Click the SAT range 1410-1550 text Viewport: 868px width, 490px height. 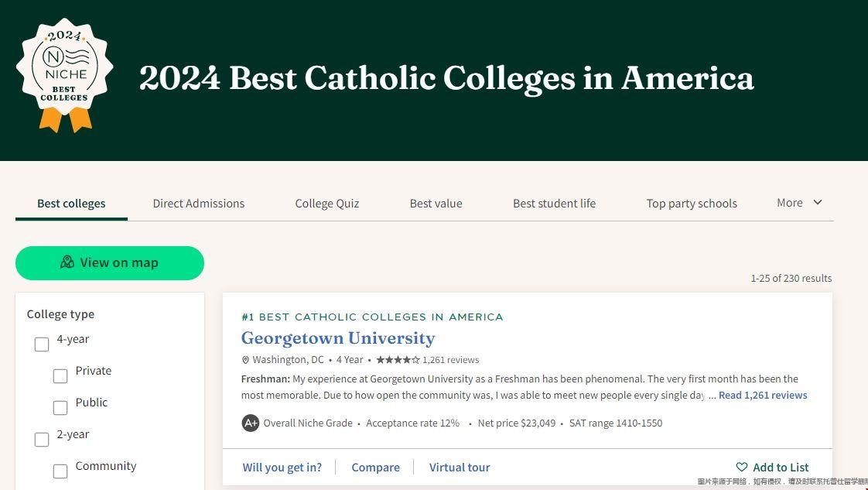(x=616, y=423)
